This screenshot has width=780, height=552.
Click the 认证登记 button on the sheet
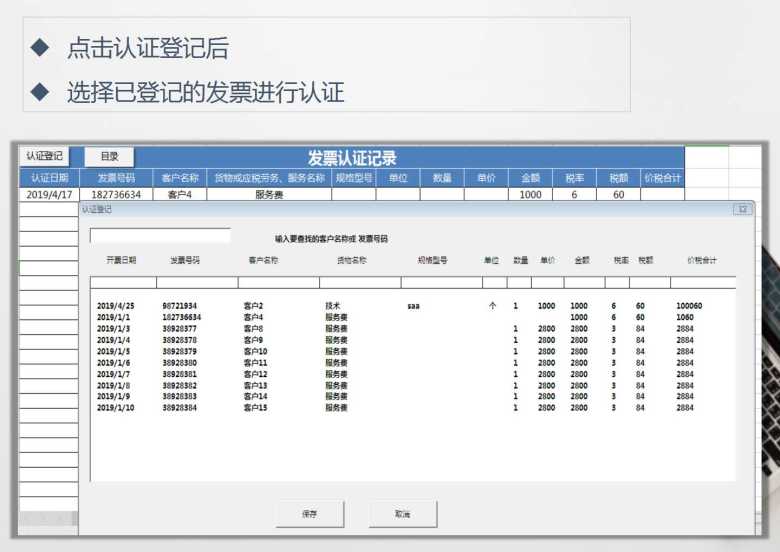pyautogui.click(x=44, y=156)
